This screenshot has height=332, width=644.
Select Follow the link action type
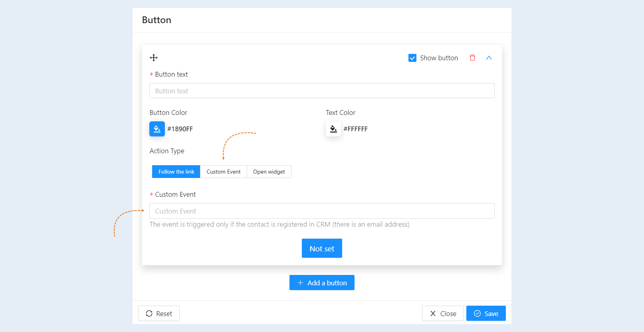[x=176, y=172]
